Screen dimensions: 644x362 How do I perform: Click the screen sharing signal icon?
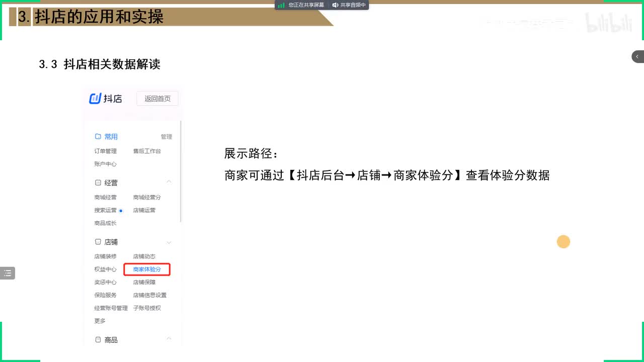point(281,5)
